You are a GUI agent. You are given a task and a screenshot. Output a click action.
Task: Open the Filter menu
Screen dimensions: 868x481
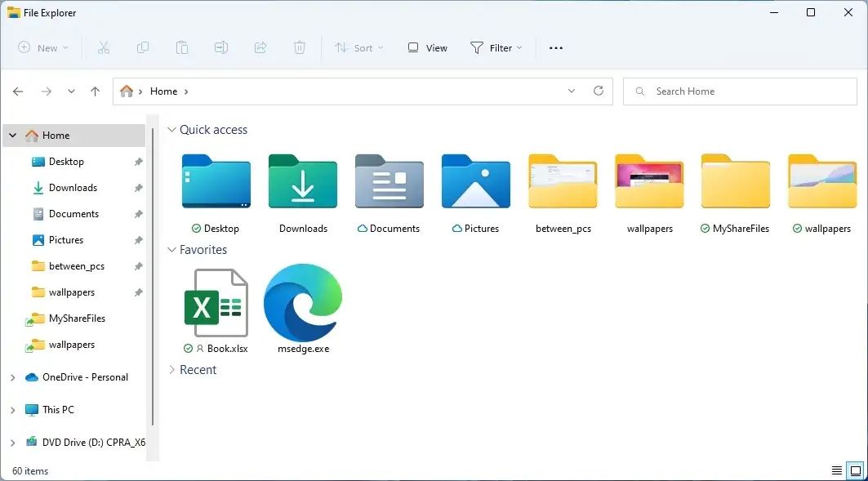[x=496, y=48]
